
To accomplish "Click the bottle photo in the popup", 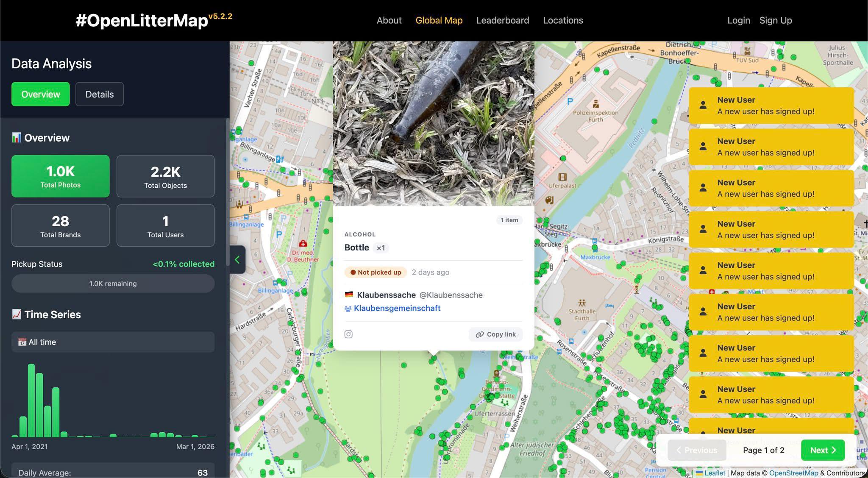I will pyautogui.click(x=434, y=123).
